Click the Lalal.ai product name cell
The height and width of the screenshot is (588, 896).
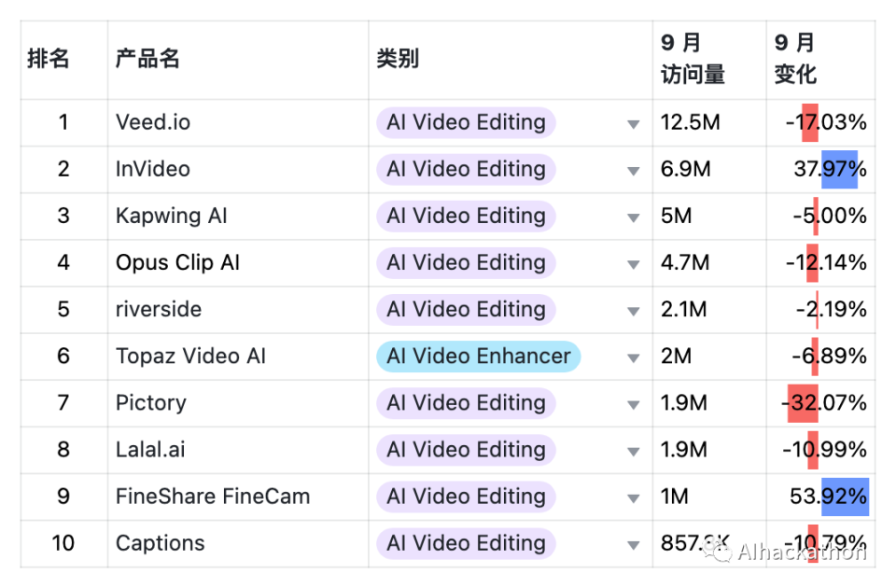click(150, 450)
